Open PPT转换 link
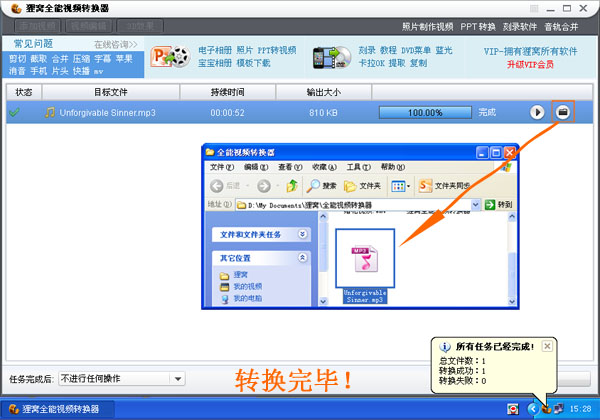This screenshot has height=420, width=600. [478, 27]
